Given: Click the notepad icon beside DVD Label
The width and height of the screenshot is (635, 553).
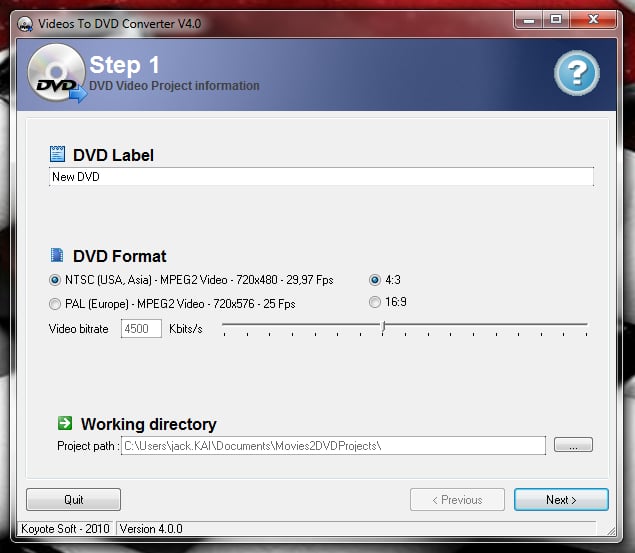Looking at the screenshot, I should (57, 154).
